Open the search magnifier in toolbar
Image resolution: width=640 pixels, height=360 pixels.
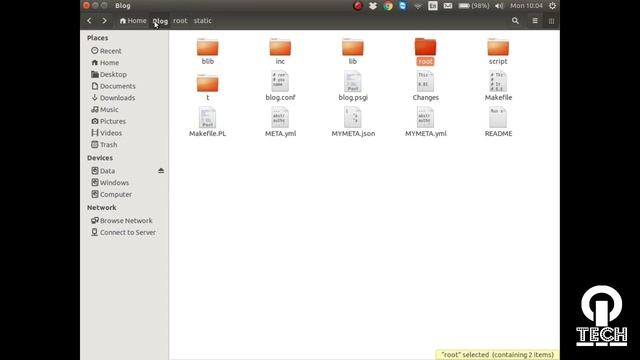click(x=515, y=21)
